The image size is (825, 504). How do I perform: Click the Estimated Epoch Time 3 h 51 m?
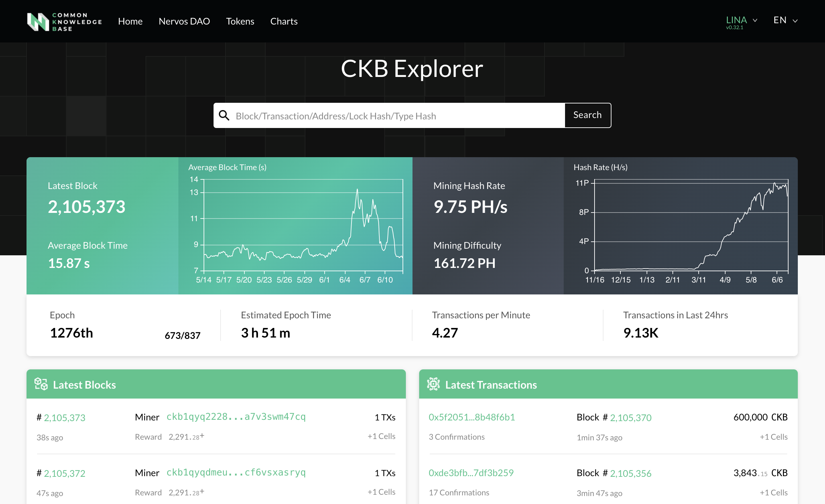click(266, 333)
